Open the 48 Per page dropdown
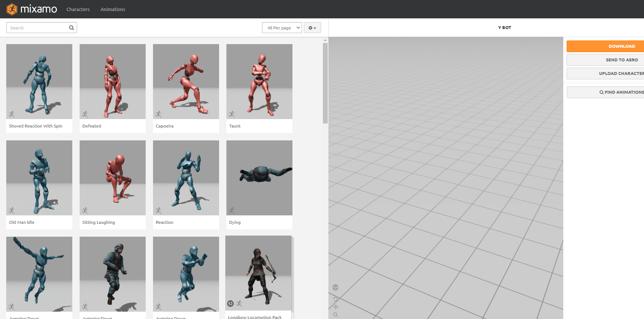 (282, 28)
